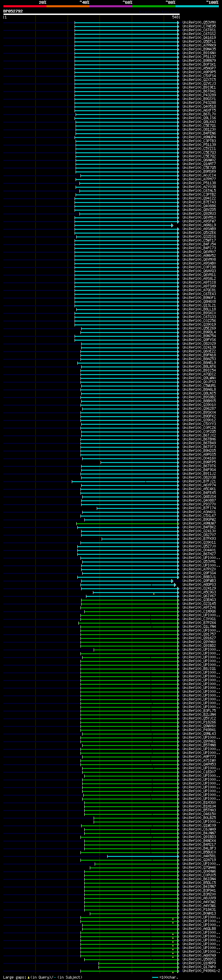Click hit label UniRef100_P18266
The width and height of the screenshot is (222, 980).
pos(199,722)
